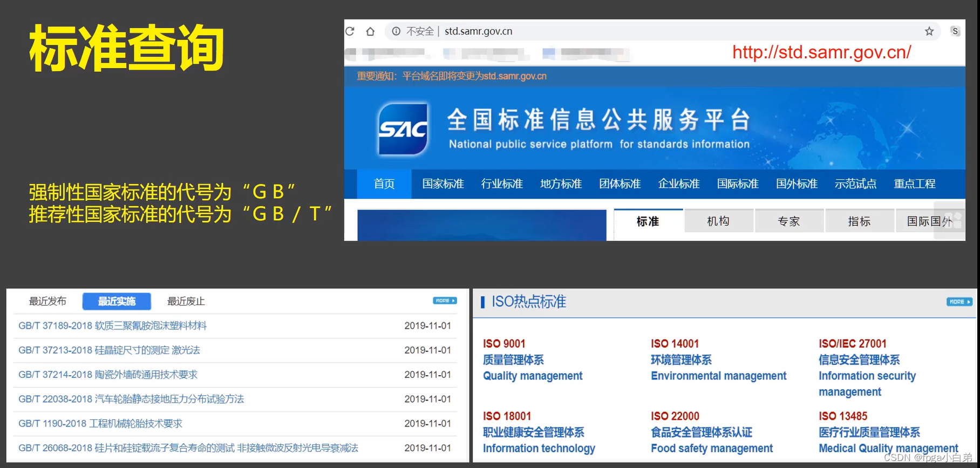Open ISO 22000 食品安全管理体系认证 link
980x468 pixels.
(x=712, y=432)
